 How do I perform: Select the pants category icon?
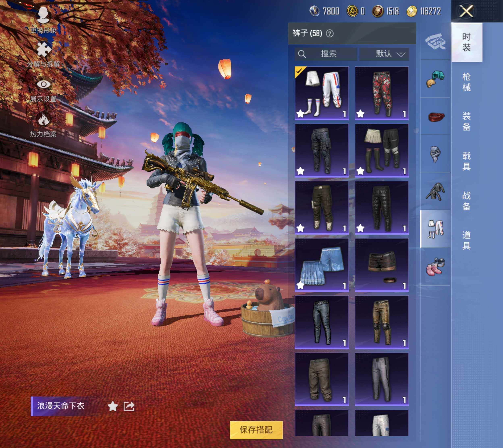435,229
